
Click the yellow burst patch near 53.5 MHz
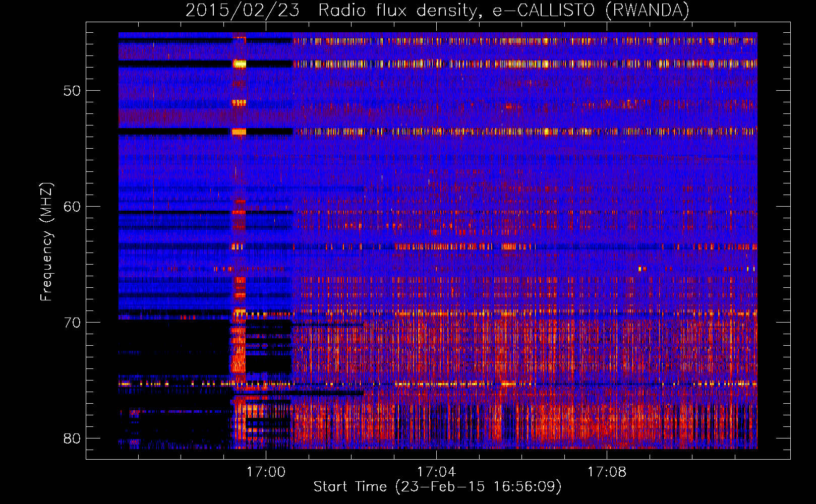coord(239,132)
